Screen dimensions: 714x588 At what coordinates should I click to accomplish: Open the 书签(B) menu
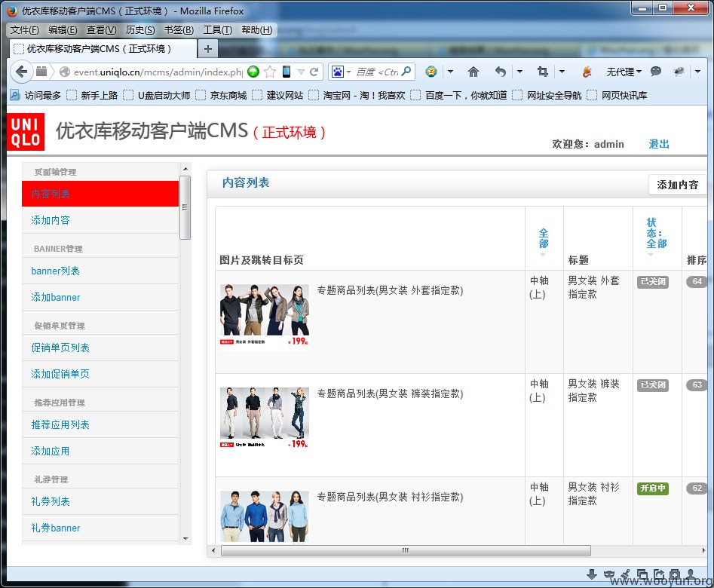(179, 30)
